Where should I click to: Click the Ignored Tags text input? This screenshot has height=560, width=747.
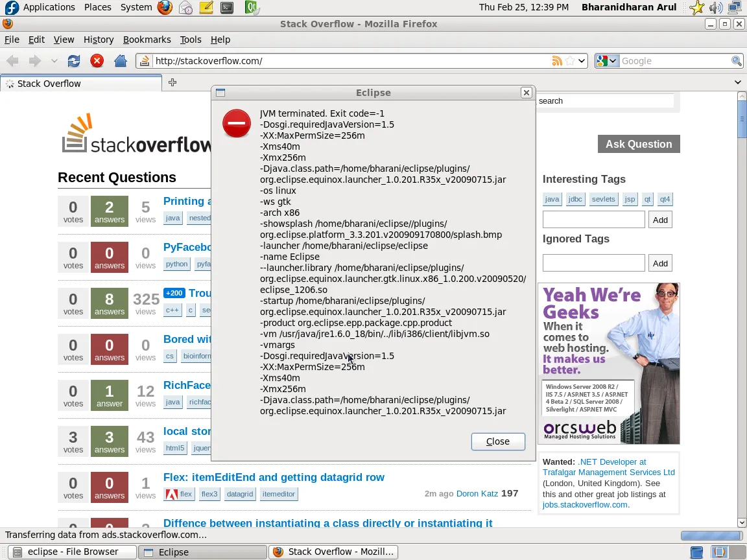593,263
